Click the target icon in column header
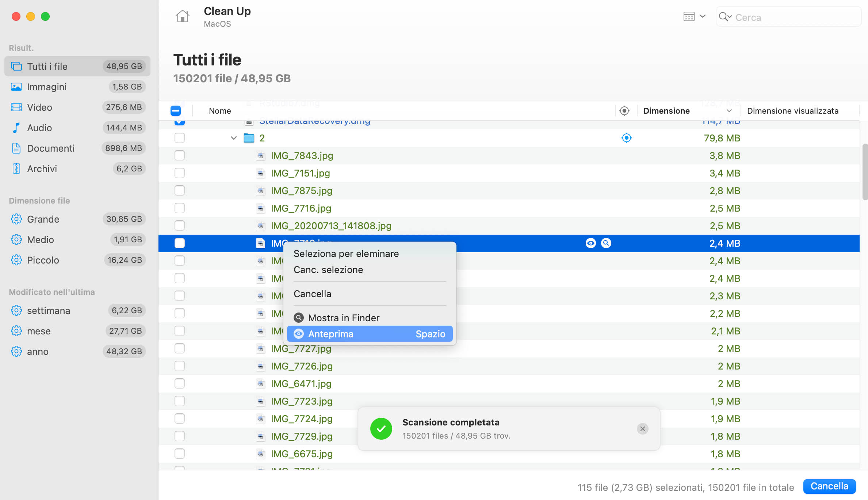 [x=624, y=111]
